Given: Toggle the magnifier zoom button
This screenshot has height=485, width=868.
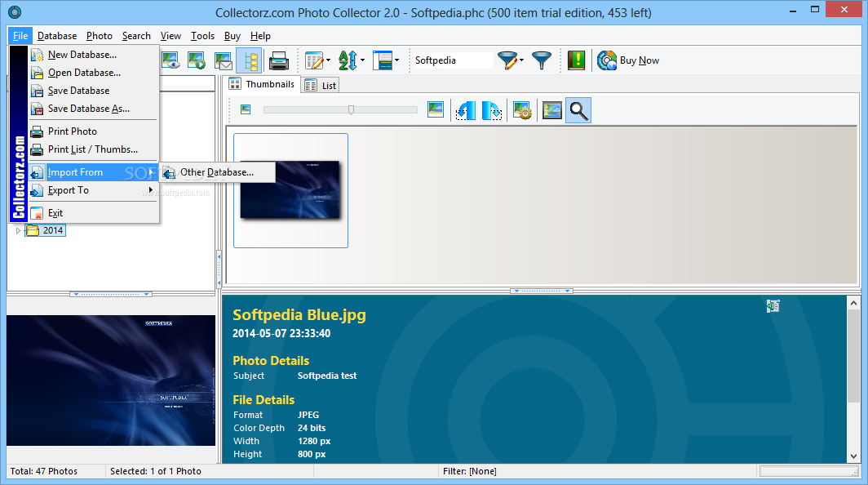Looking at the screenshot, I should coord(578,110).
